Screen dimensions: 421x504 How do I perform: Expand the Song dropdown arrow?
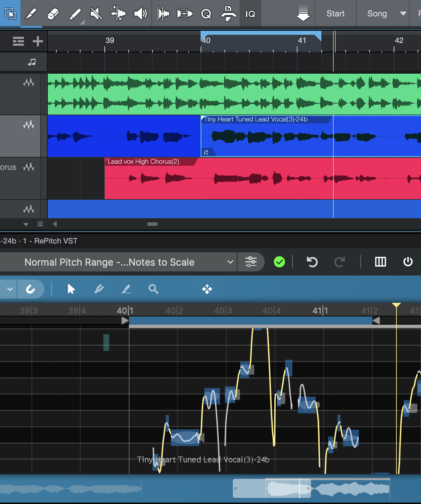(x=403, y=14)
